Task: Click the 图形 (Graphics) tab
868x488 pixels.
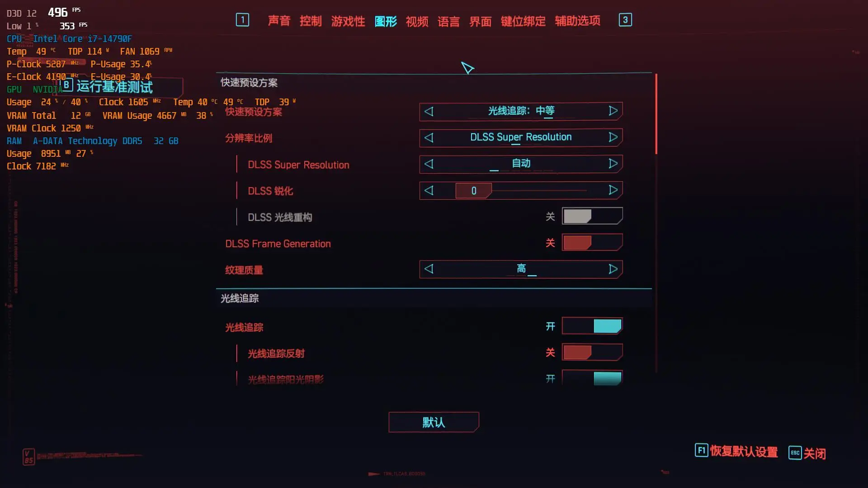Action: [x=386, y=20]
